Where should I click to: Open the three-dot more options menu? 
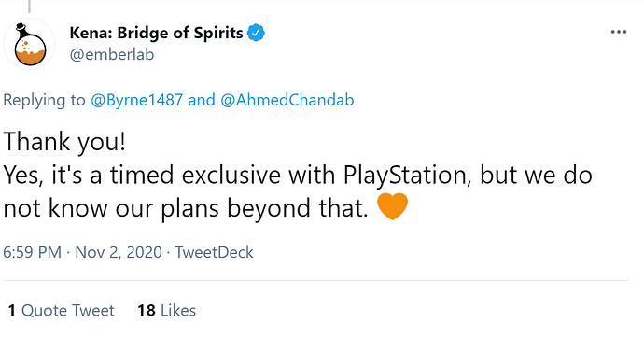click(619, 32)
